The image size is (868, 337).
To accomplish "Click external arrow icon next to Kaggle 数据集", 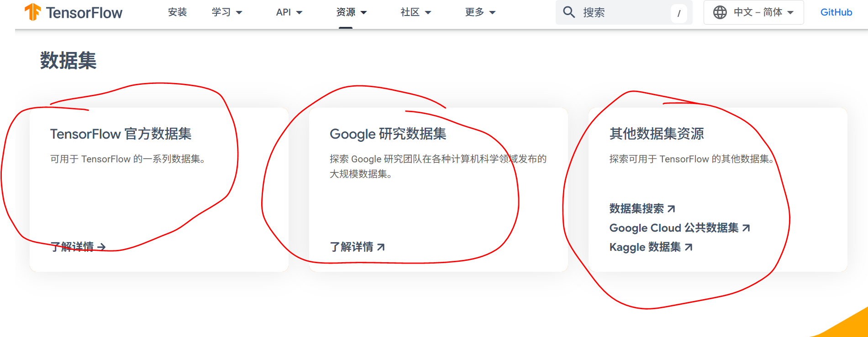I will (x=689, y=247).
